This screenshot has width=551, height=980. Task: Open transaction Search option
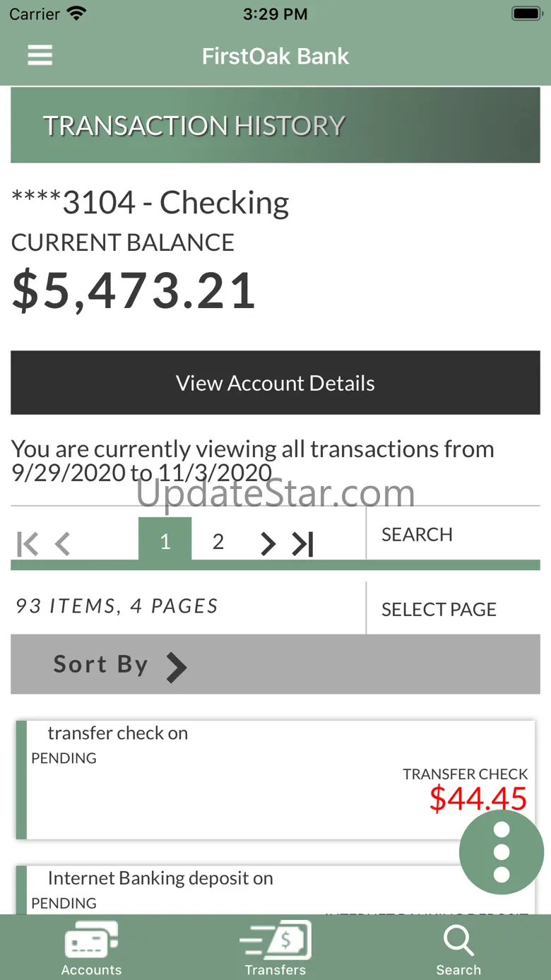point(417,534)
